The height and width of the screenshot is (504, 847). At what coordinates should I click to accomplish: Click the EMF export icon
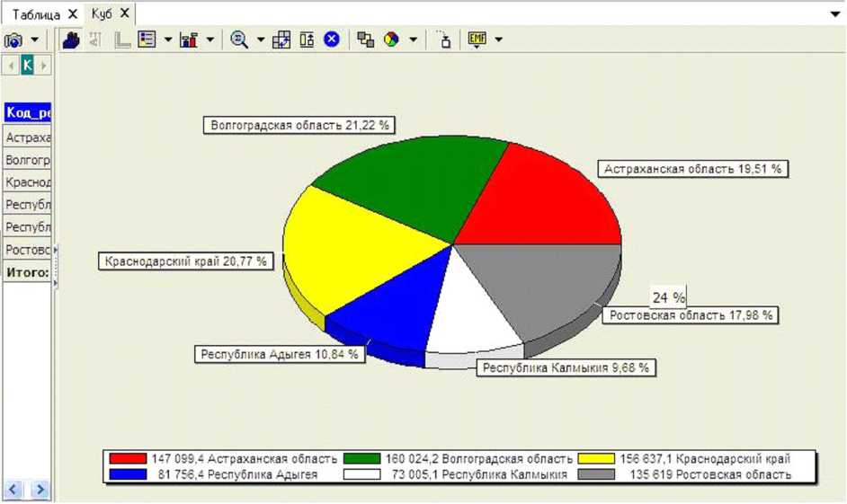[x=477, y=40]
